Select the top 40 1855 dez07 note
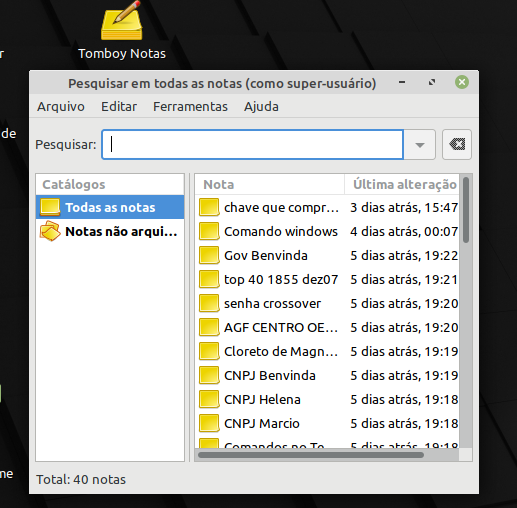Viewport: 517px width, 508px height. [x=327, y=279]
